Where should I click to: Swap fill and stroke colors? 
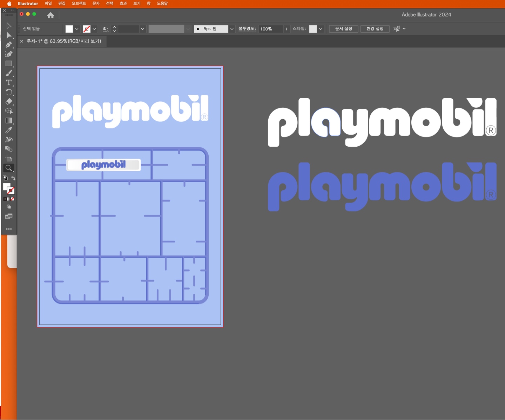pos(13,178)
